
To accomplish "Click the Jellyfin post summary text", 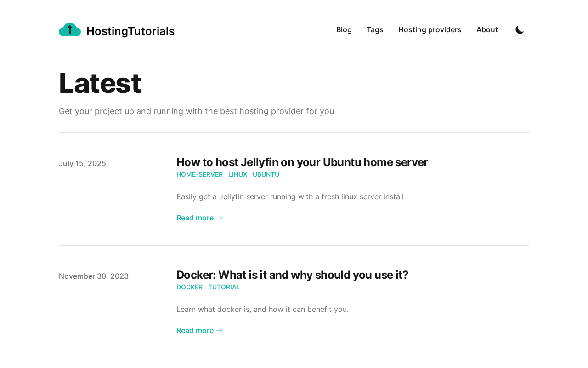I will 290,197.
